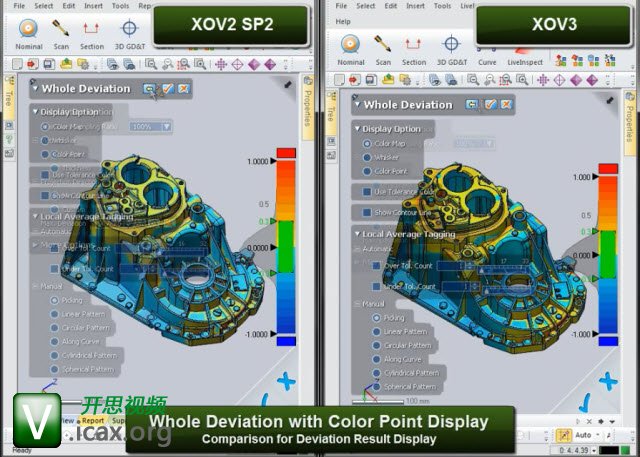
Task: Click pin icon at viewport corner in XOV3
Action: (x=610, y=100)
